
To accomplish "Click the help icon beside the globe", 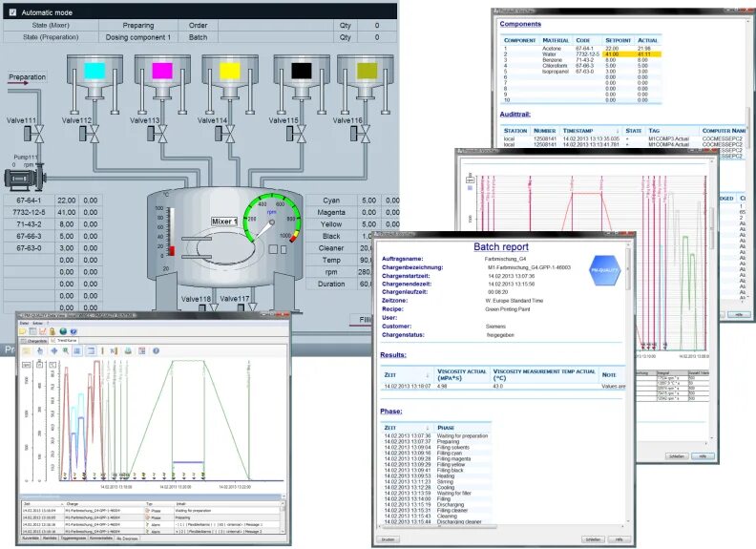I will [73, 331].
